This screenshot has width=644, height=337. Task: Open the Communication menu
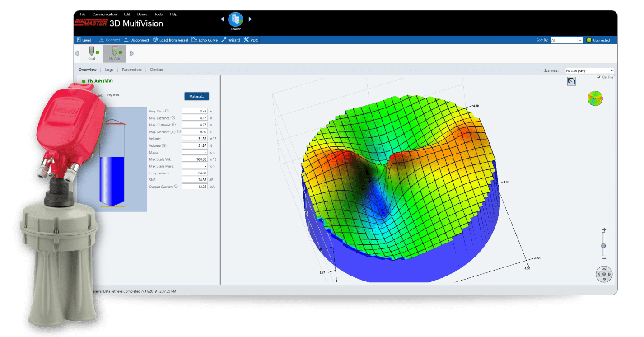tap(104, 14)
